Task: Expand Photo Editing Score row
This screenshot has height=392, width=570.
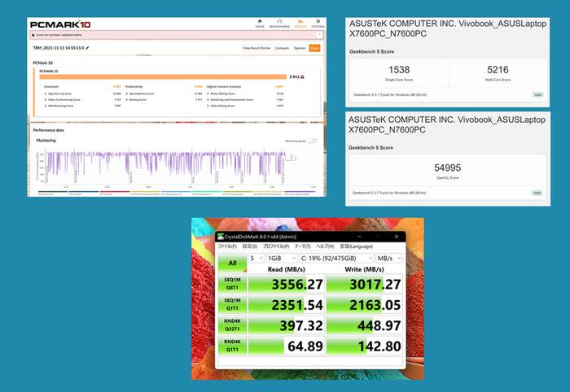Action: click(208, 94)
